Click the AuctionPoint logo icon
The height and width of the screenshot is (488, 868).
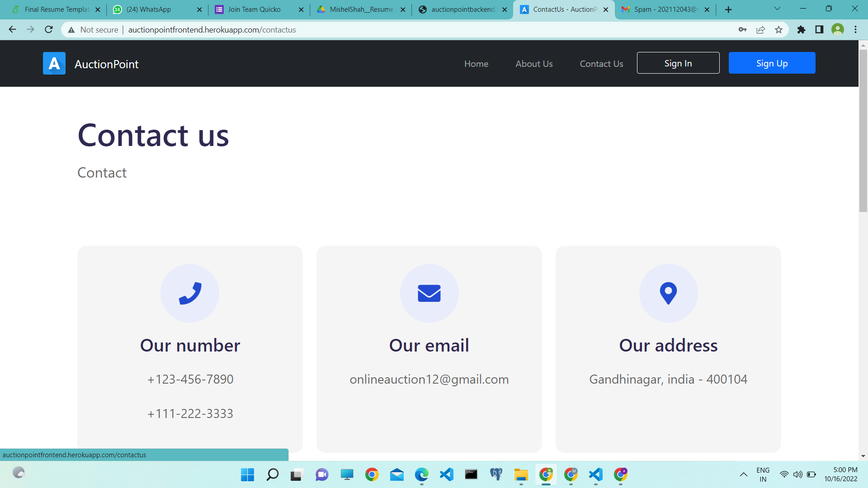point(54,63)
